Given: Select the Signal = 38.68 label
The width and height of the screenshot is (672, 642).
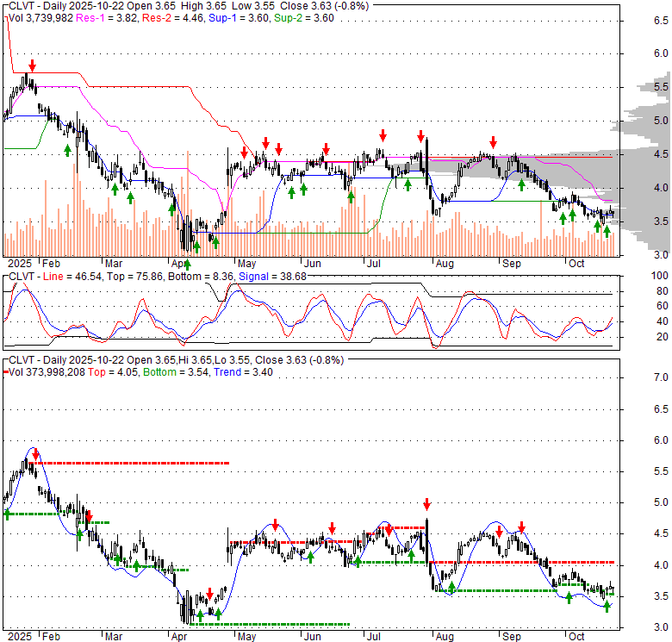Looking at the screenshot, I should (272, 277).
